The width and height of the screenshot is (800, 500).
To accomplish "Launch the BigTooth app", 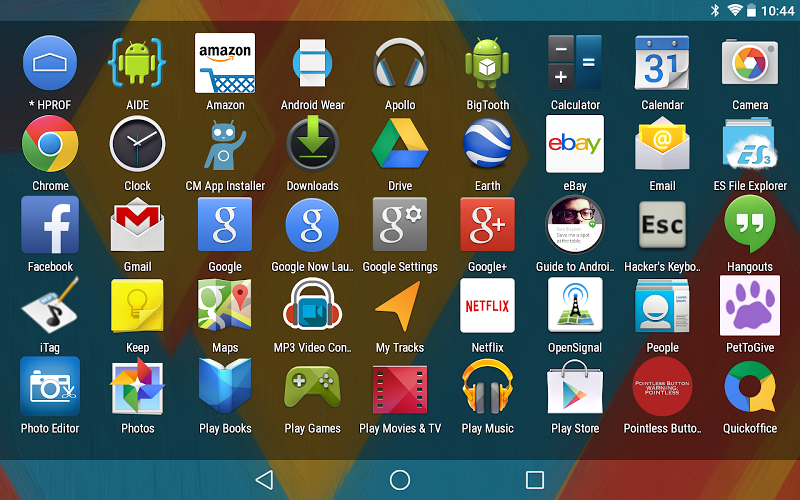I will (x=487, y=63).
